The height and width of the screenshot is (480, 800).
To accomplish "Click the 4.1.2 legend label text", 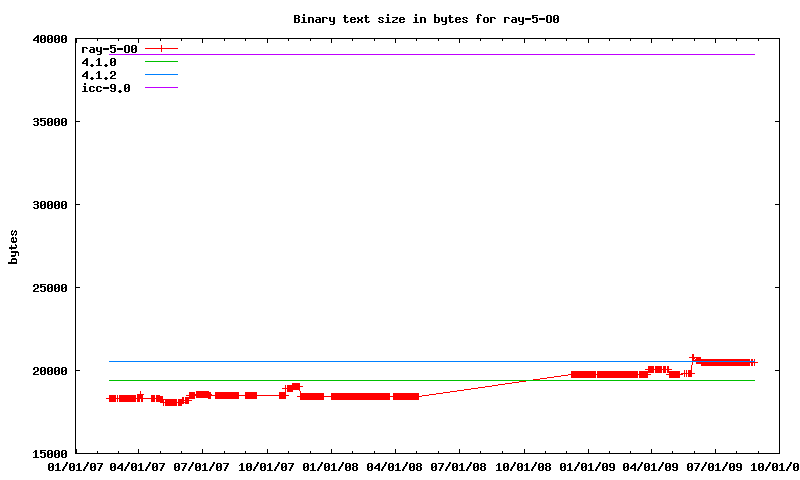I will pos(99,75).
